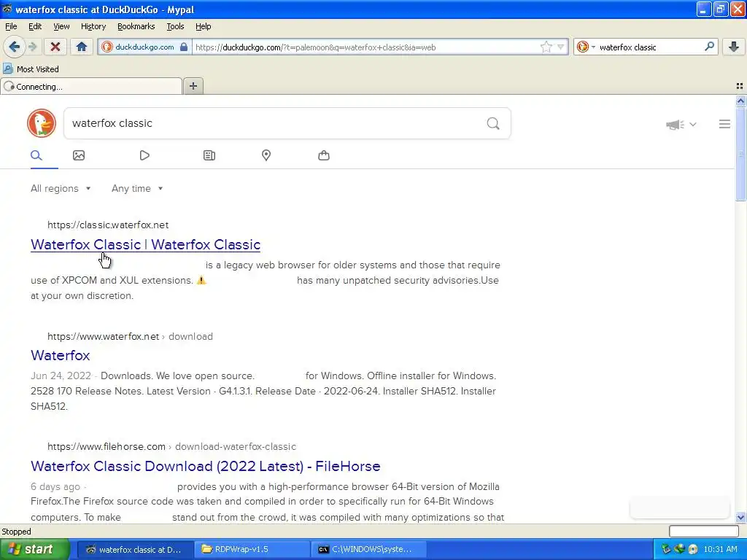Go back with the browser back arrow
Viewport: 747px width, 560px height.
pos(14,47)
